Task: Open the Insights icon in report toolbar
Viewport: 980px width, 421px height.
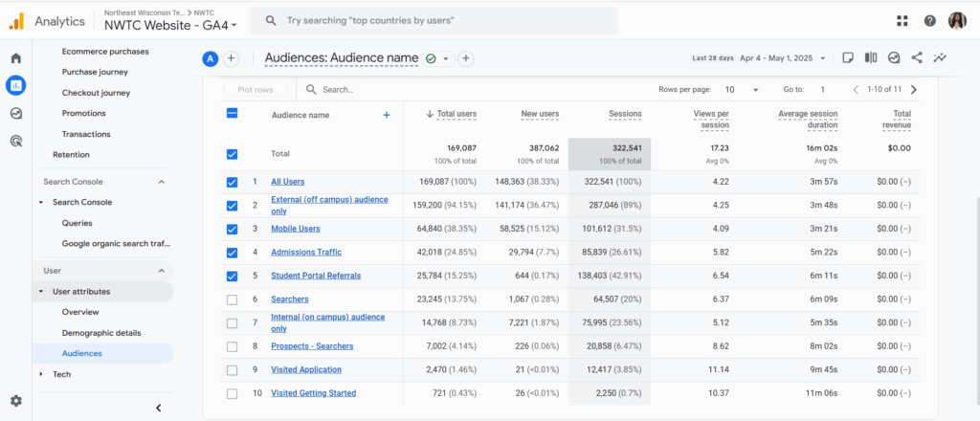Action: tap(895, 57)
